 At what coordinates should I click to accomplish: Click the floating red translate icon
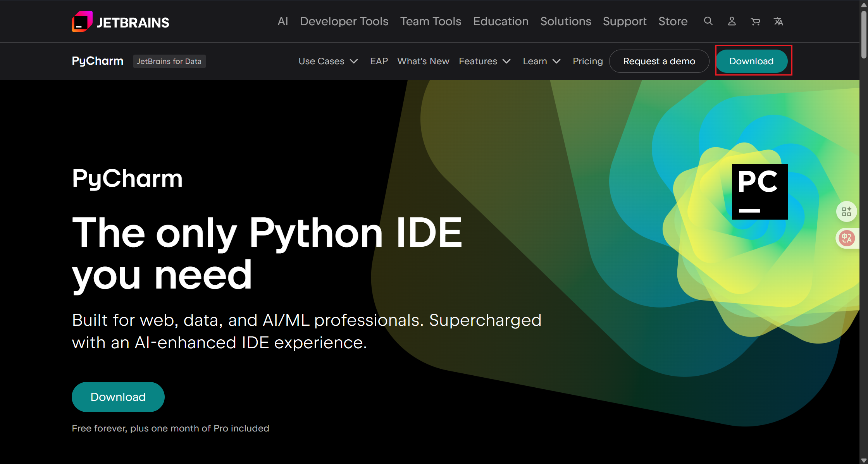pyautogui.click(x=846, y=238)
